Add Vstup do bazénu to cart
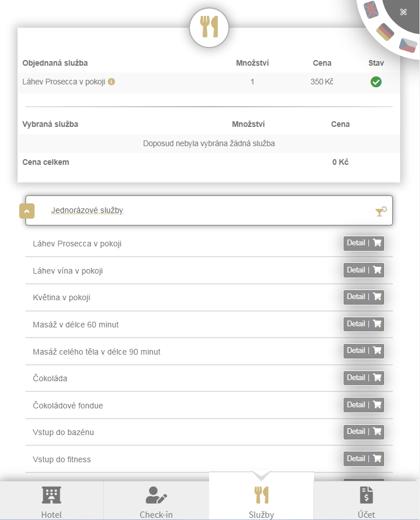The height and width of the screenshot is (520, 420). [x=377, y=432]
